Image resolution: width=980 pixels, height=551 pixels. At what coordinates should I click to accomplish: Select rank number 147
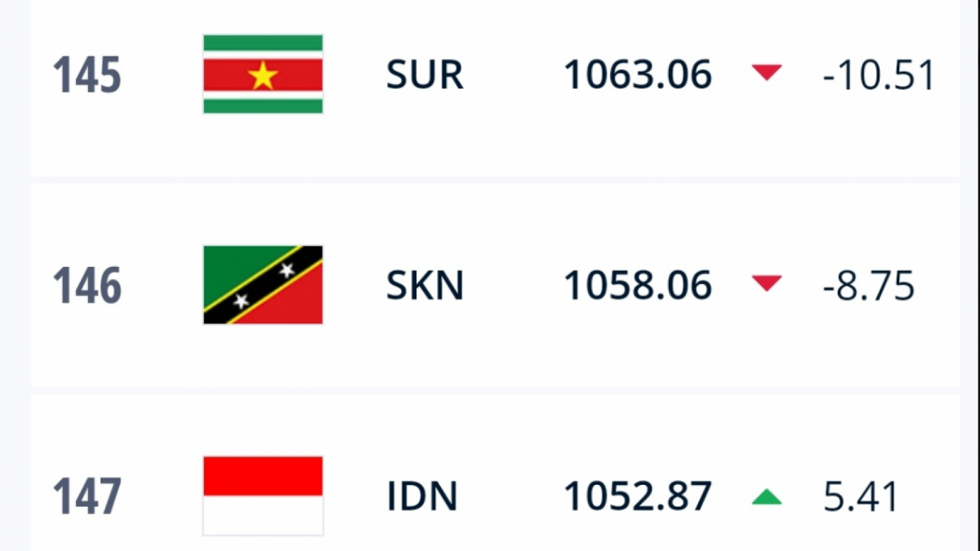[x=87, y=496]
